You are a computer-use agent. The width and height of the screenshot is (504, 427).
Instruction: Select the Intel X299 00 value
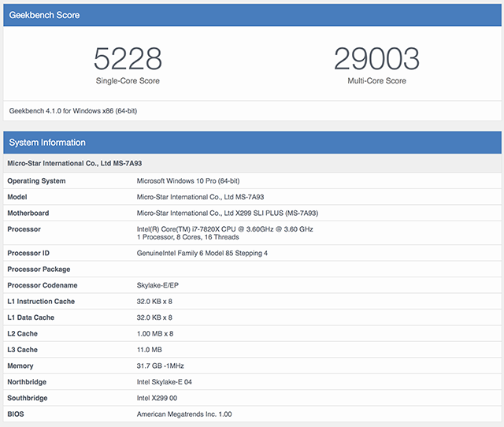pyautogui.click(x=157, y=398)
